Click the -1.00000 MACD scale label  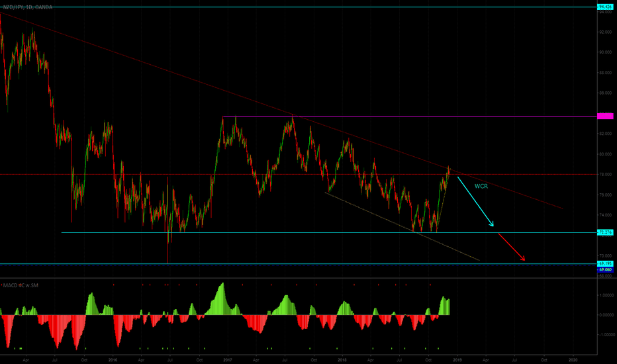(606, 335)
